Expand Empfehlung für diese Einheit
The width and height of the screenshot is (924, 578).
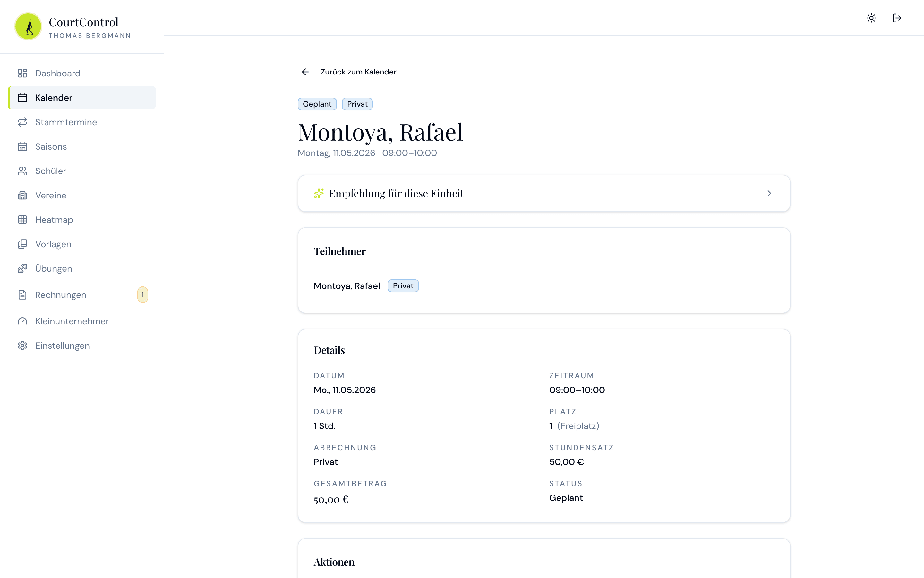click(544, 193)
